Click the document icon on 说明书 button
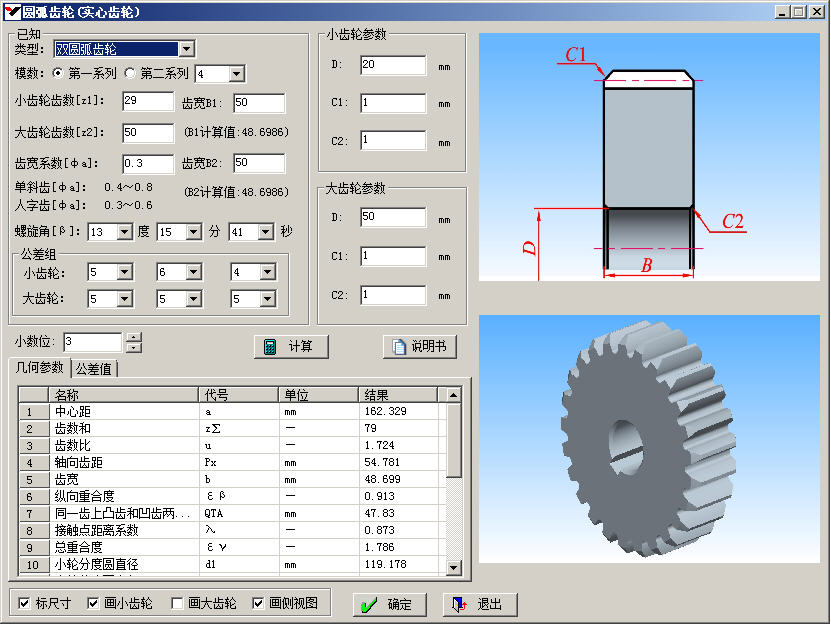 pyautogui.click(x=398, y=347)
